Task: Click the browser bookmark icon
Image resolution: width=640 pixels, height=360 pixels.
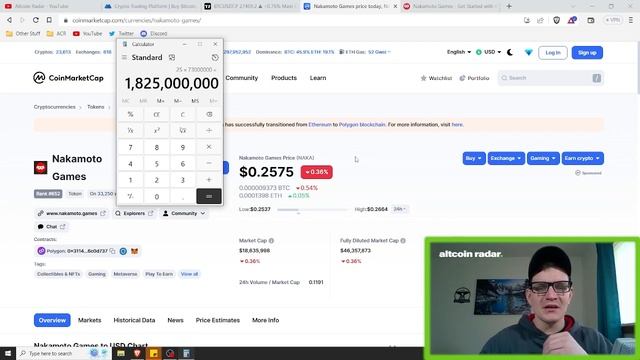Action: 49,20
